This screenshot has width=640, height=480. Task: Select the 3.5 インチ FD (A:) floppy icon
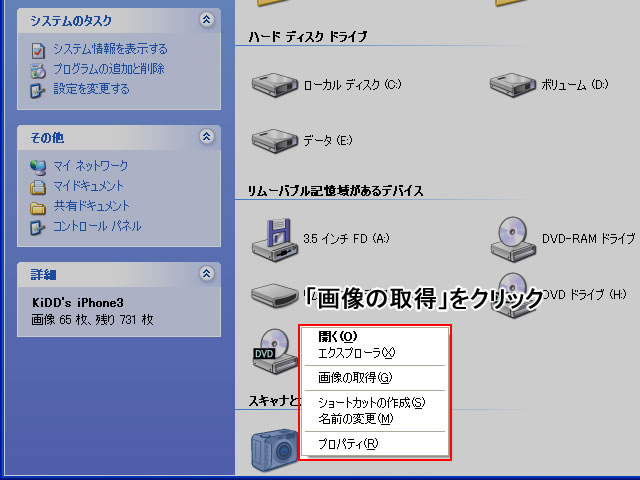coord(274,240)
